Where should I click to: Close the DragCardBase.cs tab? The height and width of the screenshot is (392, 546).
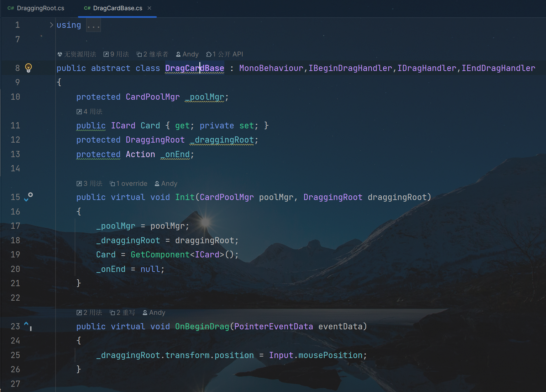(x=149, y=8)
